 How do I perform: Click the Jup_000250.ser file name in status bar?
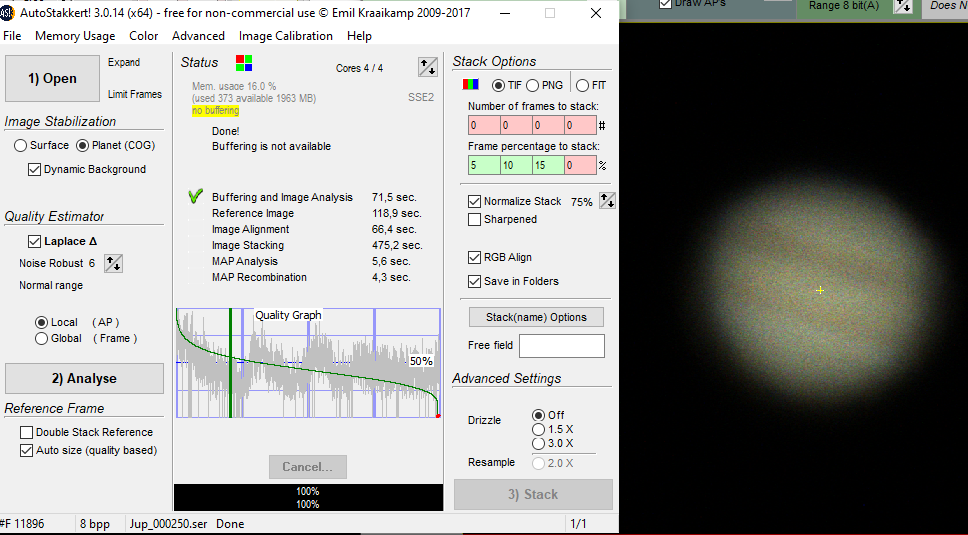169,524
